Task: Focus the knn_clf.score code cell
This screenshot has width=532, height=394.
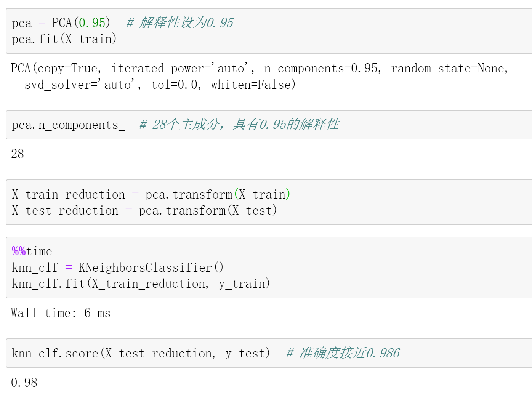Action: pyautogui.click(x=140, y=353)
